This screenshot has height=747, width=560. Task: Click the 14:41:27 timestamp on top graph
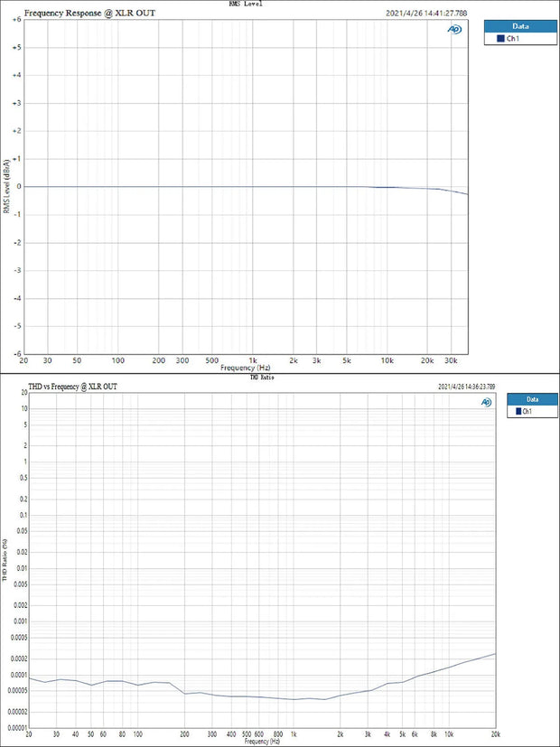click(427, 14)
